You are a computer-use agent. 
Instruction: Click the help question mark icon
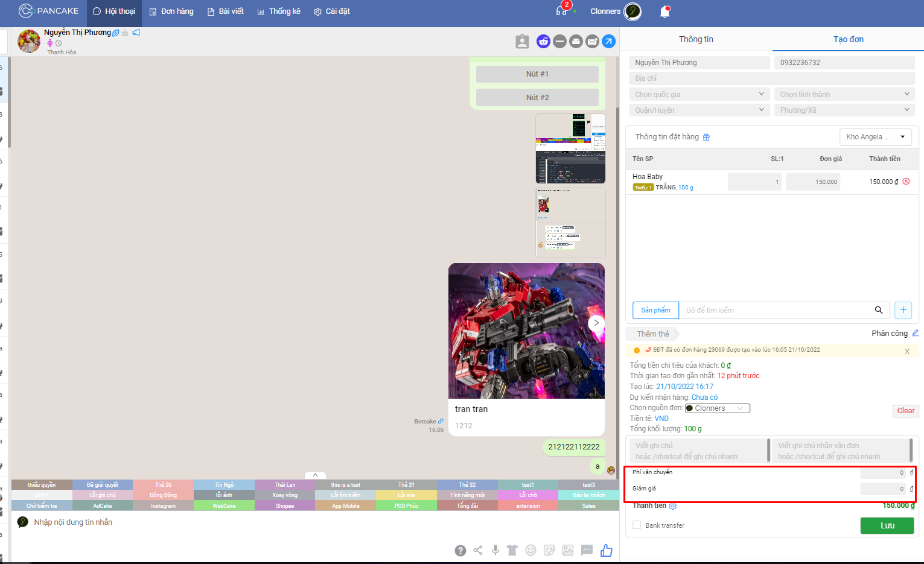(460, 550)
